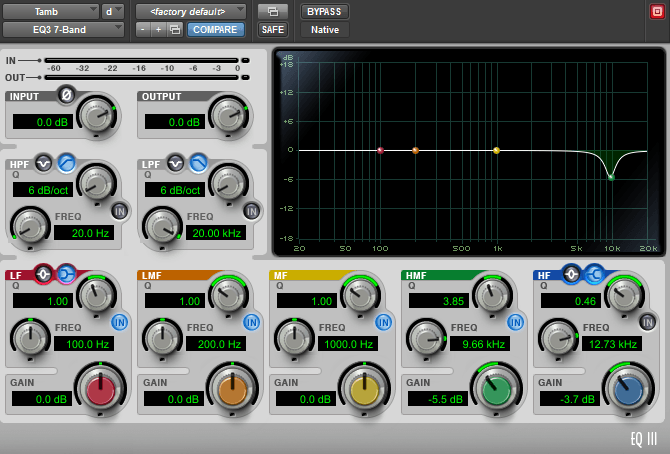The height and width of the screenshot is (454, 670).
Task: Disable the MF band IN button
Action: click(384, 321)
